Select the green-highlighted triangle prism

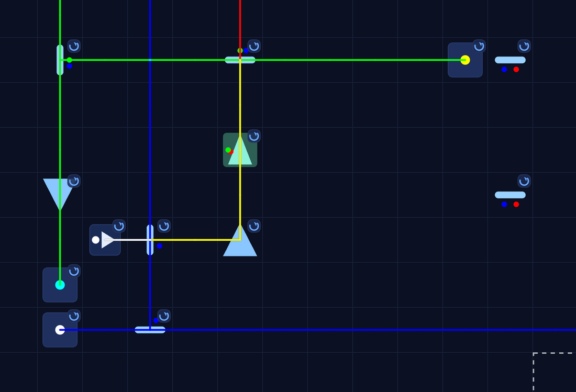tap(240, 150)
